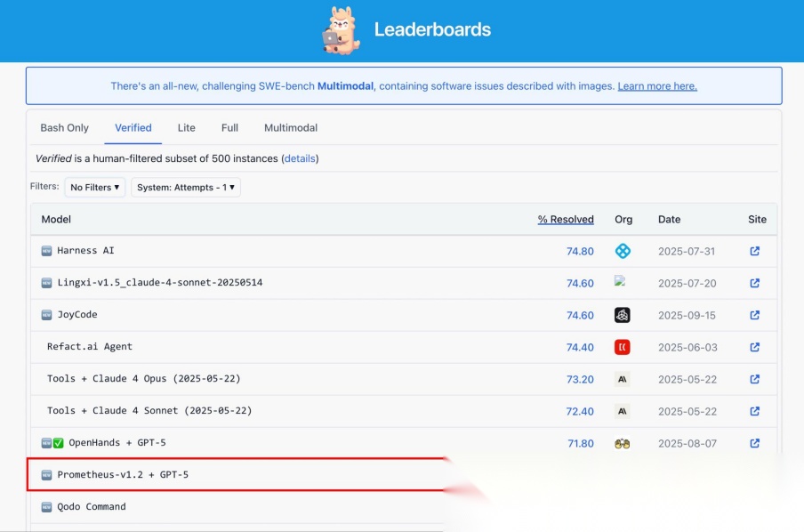Click Anthropic logo in Claude 4 Sonnet row

pos(623,411)
